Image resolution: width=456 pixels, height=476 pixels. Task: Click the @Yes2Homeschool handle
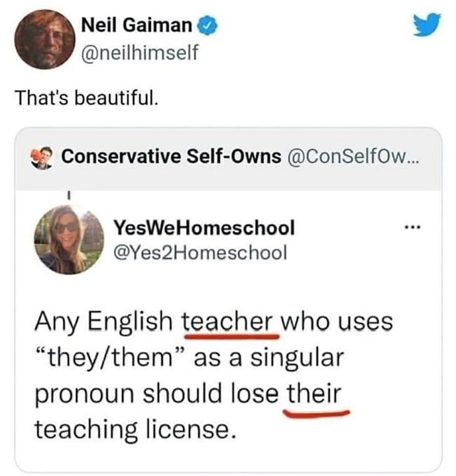200,252
